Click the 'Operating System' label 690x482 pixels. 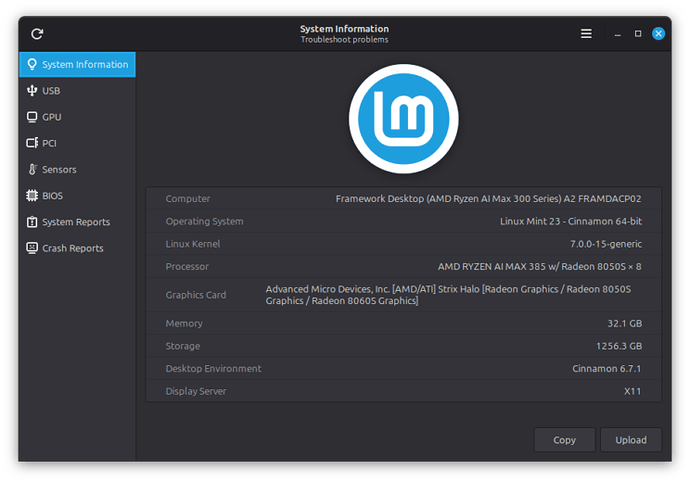click(x=204, y=221)
